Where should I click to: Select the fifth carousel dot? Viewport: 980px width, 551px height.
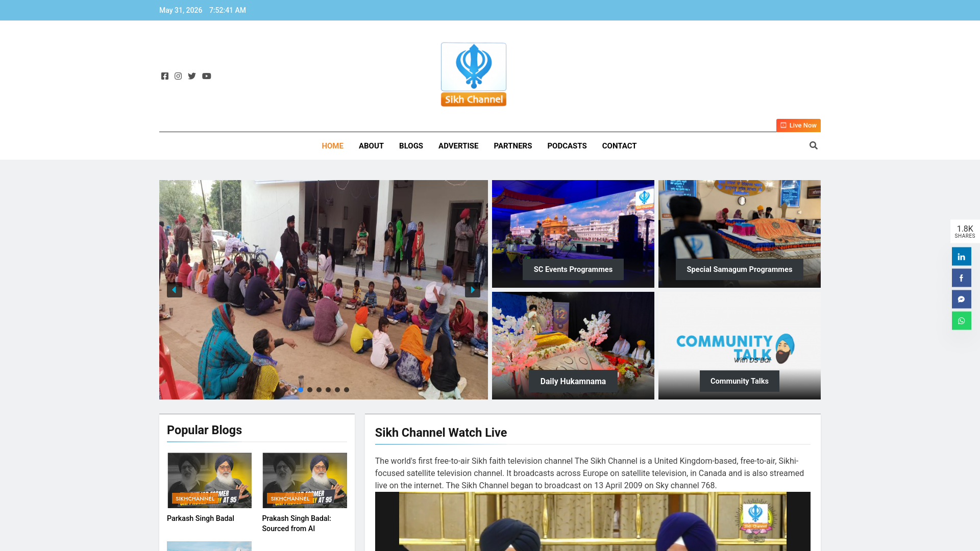337,390
